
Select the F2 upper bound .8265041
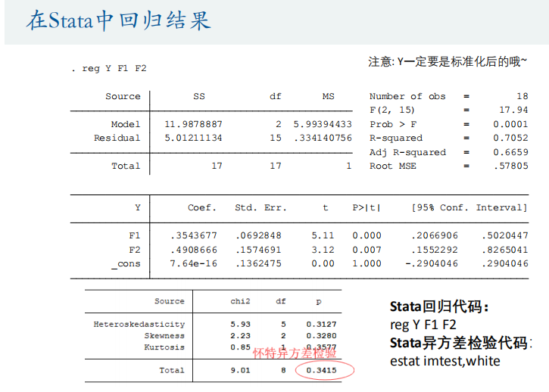(x=505, y=250)
